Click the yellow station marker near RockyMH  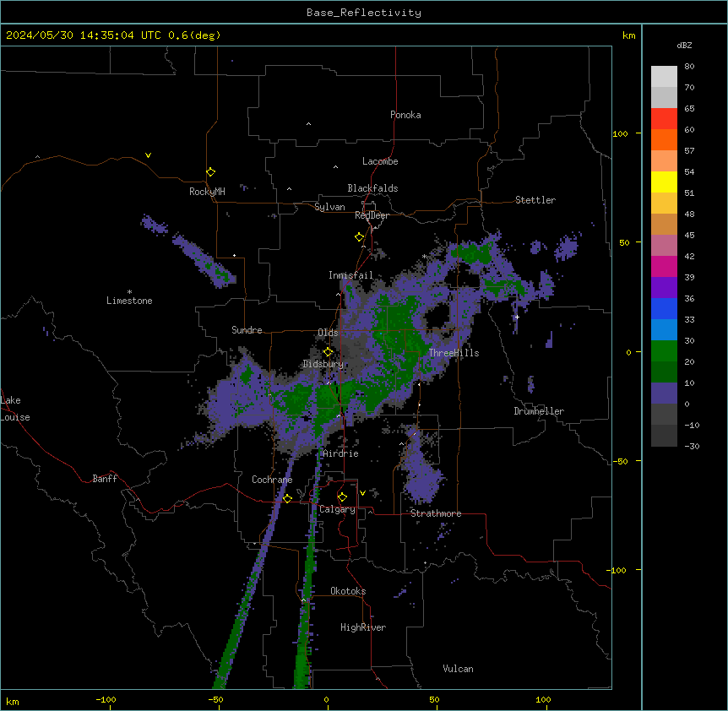[x=210, y=172]
